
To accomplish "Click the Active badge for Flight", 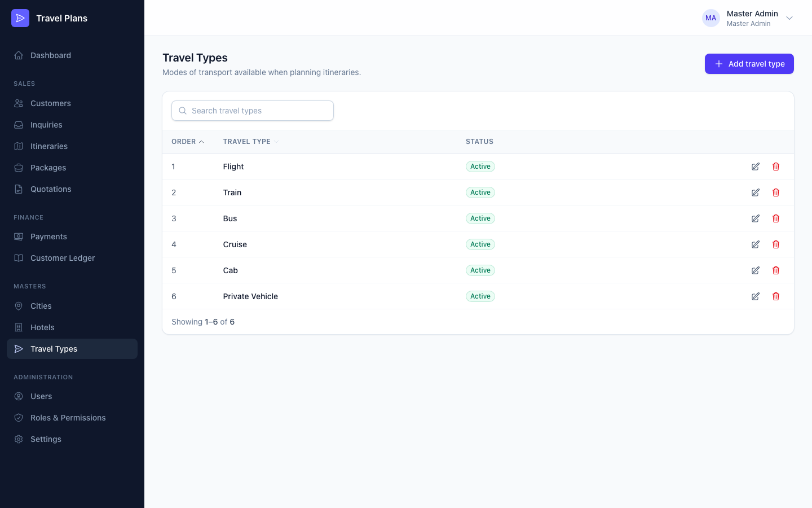I will coord(480,167).
